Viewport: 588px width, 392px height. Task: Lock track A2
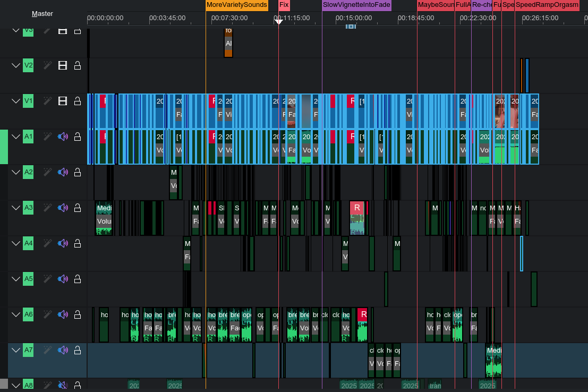78,172
